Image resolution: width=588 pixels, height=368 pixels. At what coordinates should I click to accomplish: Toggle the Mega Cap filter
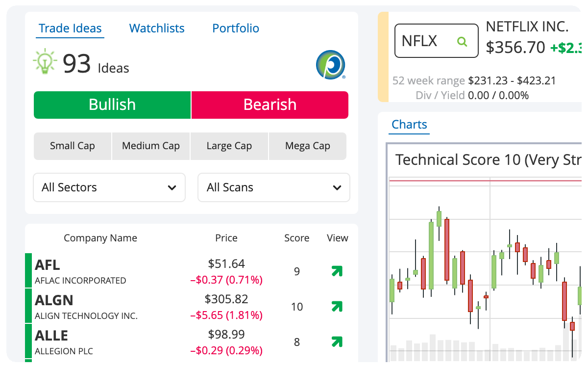click(308, 146)
